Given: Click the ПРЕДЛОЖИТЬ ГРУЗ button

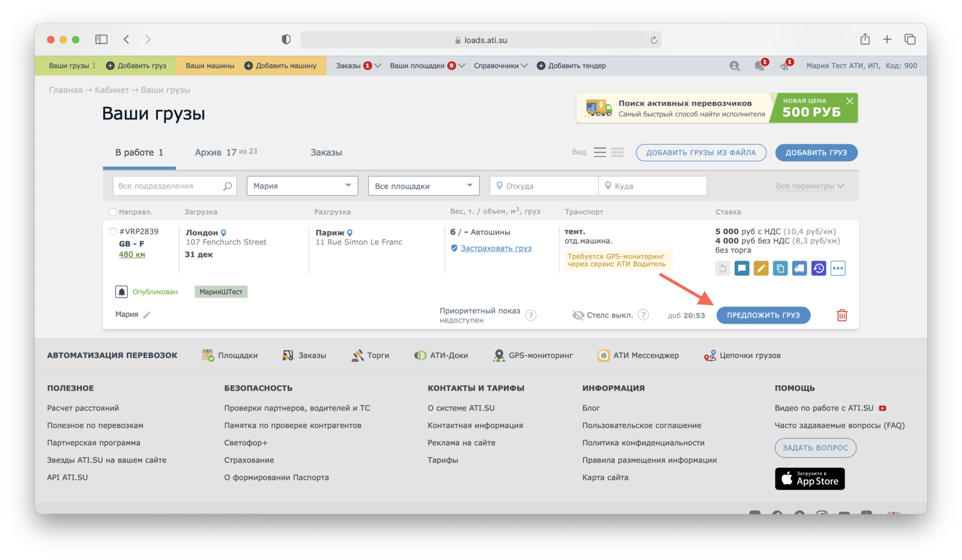Looking at the screenshot, I should (763, 315).
